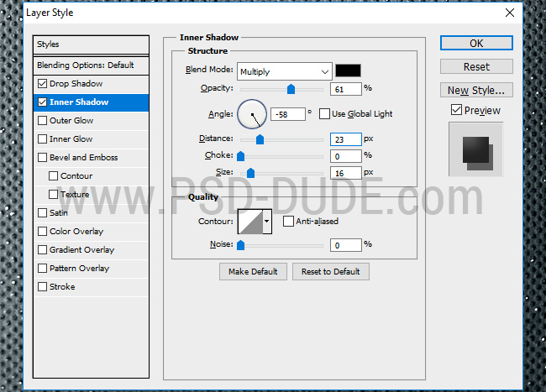Viewport: 546px width, 392px height.
Task: Open the Contour picker arrow
Action: (267, 222)
